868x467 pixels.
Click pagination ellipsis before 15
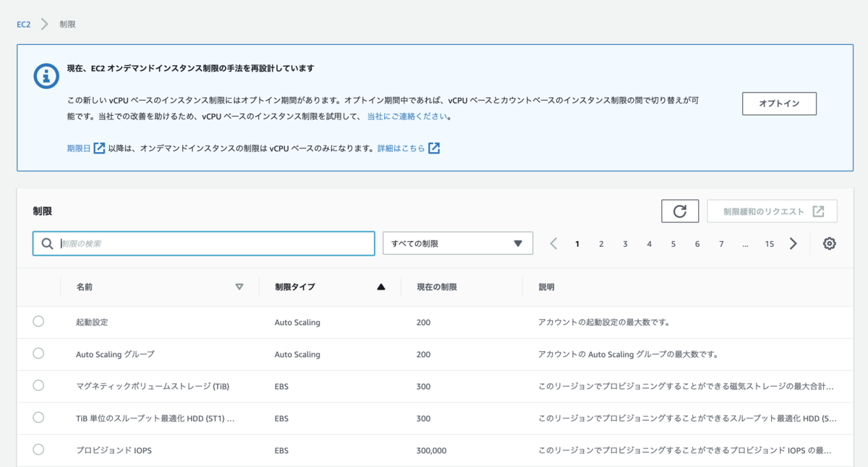pyautogui.click(x=745, y=244)
